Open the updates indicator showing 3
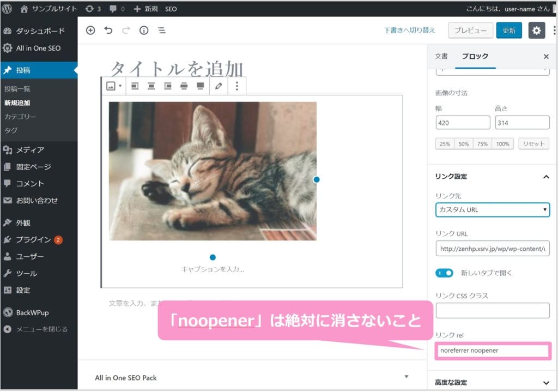The height and width of the screenshot is (392, 558). tap(93, 9)
